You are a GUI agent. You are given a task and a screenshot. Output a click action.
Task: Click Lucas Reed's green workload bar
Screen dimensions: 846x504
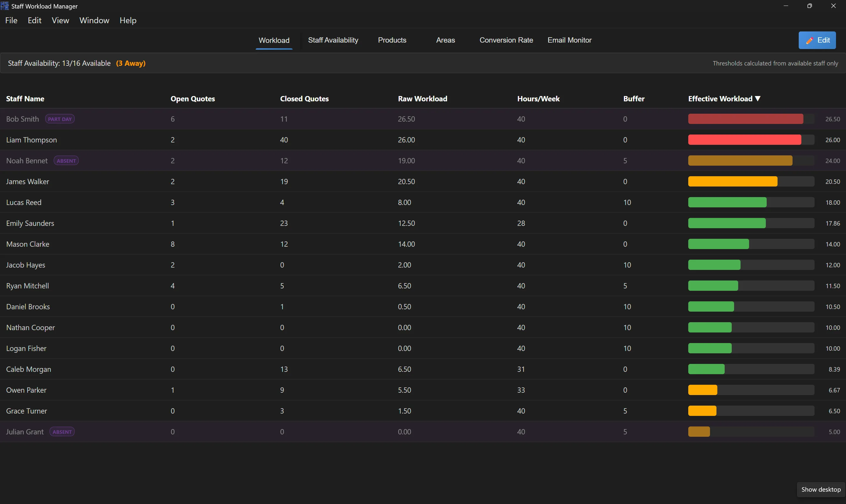point(727,202)
